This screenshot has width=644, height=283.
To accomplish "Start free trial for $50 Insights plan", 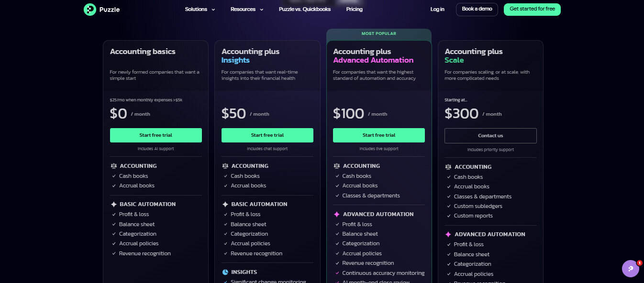I will coord(267,135).
